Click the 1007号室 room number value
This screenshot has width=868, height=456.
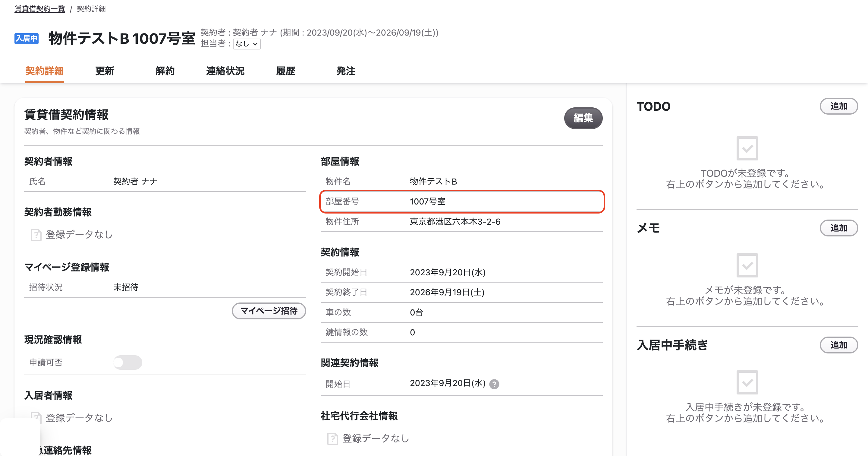coord(428,201)
